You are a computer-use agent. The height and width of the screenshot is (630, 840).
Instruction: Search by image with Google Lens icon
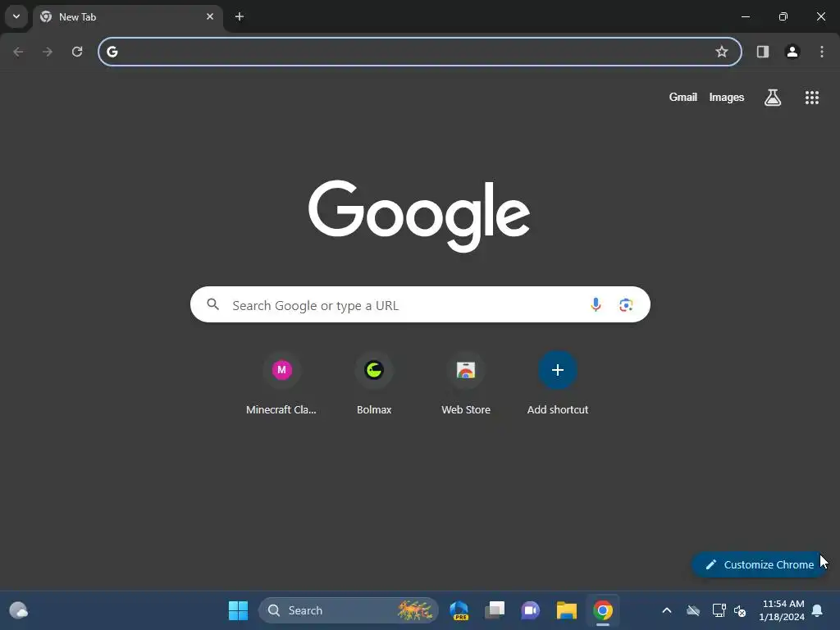(626, 305)
